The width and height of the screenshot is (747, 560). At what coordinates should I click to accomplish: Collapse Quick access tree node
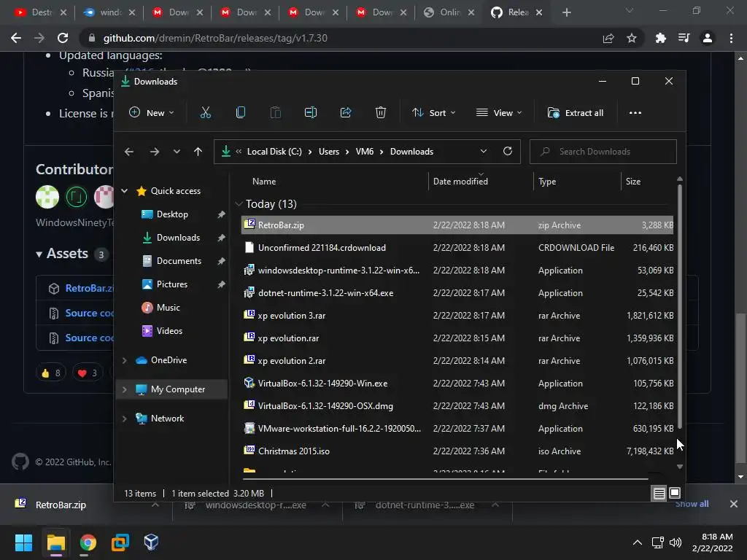124,191
